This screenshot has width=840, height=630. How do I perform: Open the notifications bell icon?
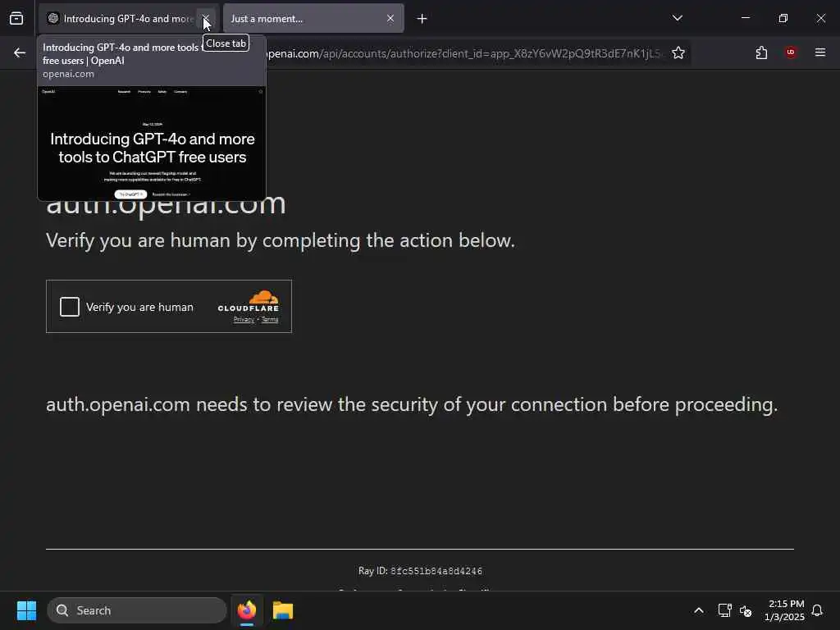pyautogui.click(x=817, y=610)
